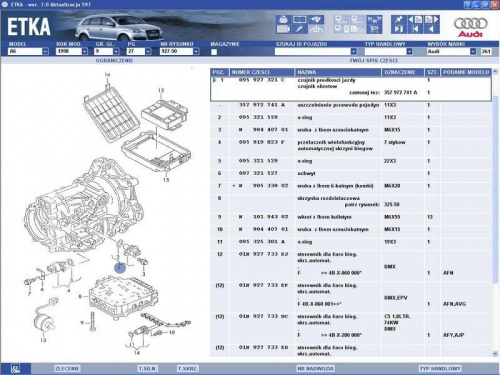Go to next page icon with right arrow
Screen dimensions: 500x375
point(432,19)
